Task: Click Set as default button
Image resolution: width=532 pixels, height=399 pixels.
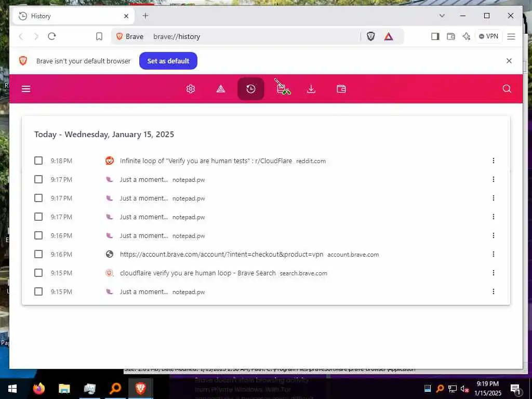Action: (168, 61)
